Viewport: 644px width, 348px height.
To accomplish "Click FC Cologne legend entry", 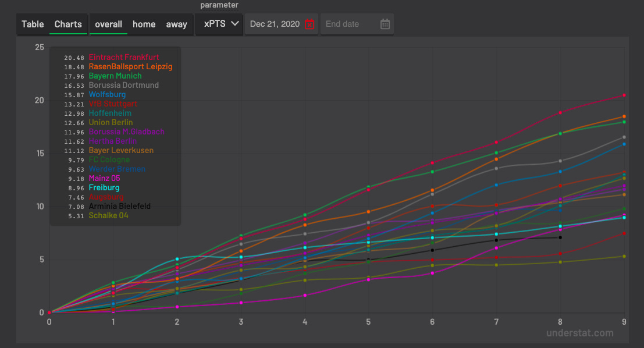I will click(109, 160).
